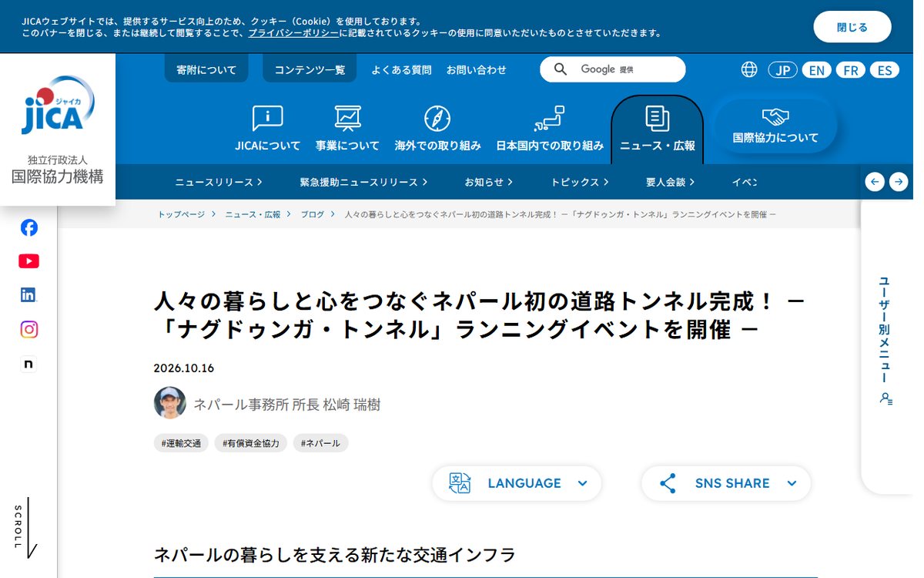Viewport: 924px width, 578px height.
Task: Go to ニュース・広報 breadcrumb
Action: tap(253, 214)
